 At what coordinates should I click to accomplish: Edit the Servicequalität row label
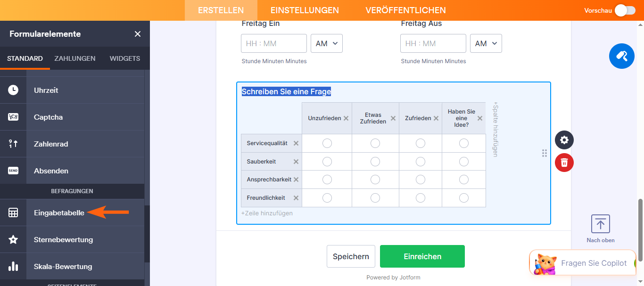[267, 143]
